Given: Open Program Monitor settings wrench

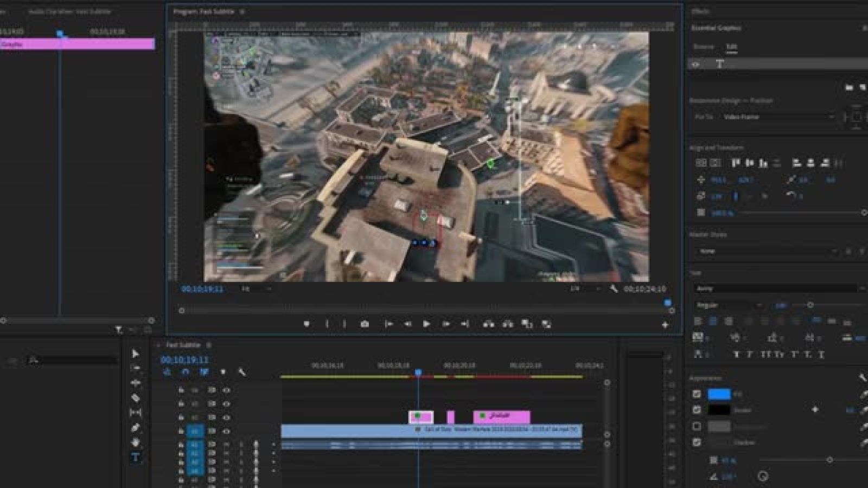Looking at the screenshot, I should point(614,289).
